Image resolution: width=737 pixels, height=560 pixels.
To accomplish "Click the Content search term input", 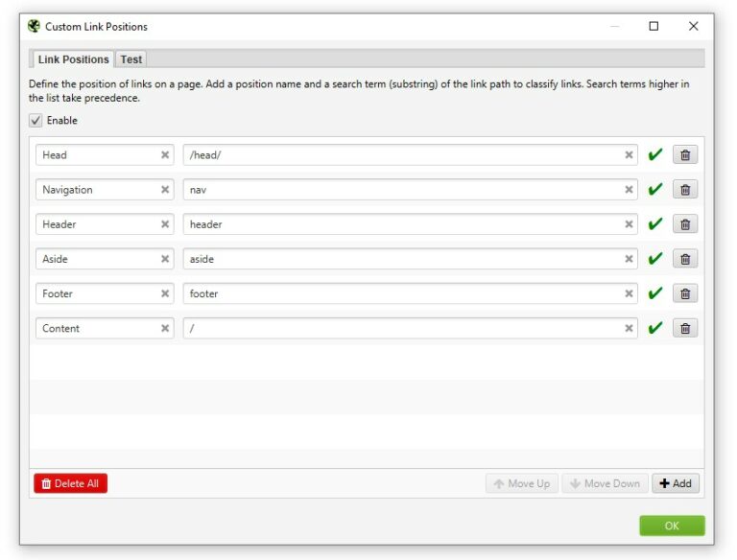I will 403,328.
